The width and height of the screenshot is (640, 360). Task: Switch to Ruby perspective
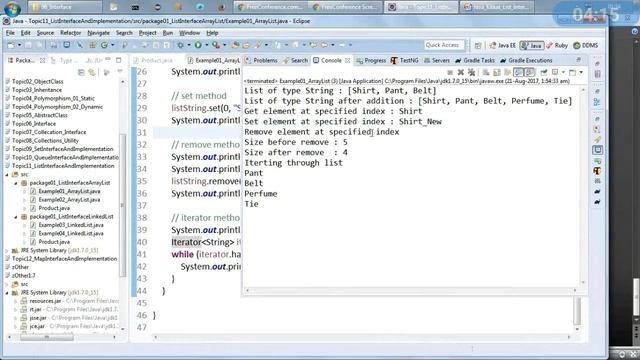[557, 45]
